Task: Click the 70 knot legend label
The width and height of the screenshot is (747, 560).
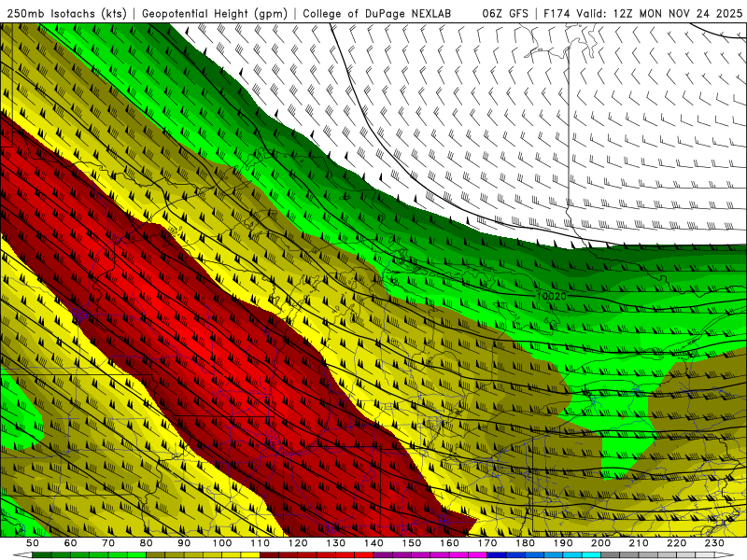Action: coord(108,543)
